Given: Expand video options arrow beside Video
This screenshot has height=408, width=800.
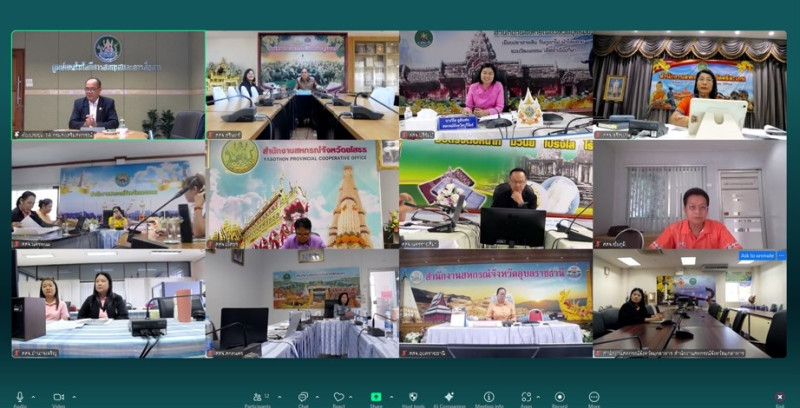Looking at the screenshot, I should tap(74, 396).
